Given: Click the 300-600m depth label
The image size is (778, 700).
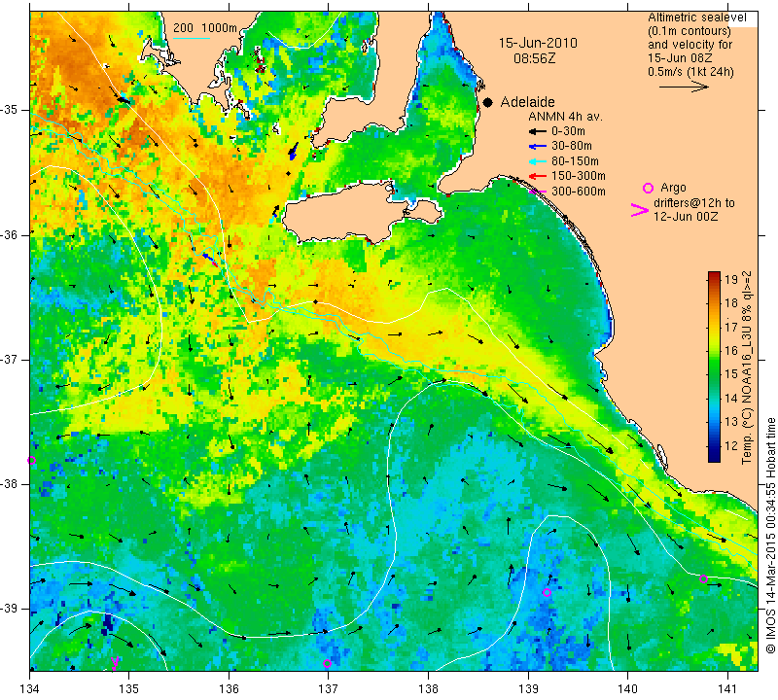Looking at the screenshot, I should coord(579,192).
